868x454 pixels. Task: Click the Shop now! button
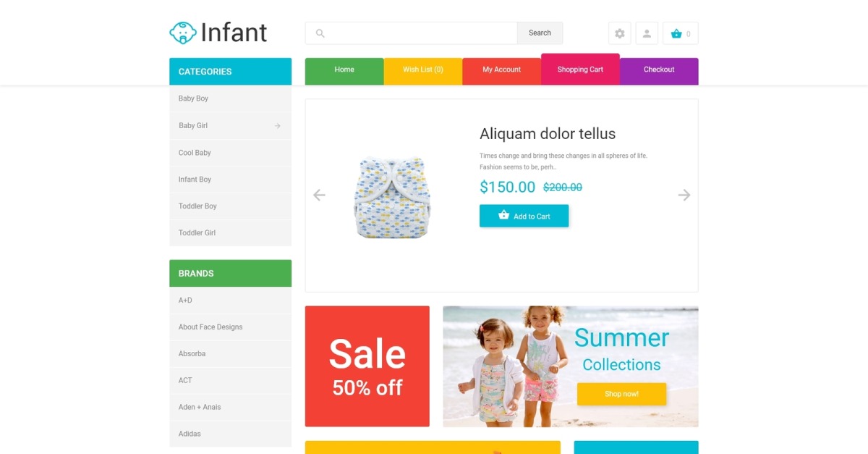click(x=621, y=394)
